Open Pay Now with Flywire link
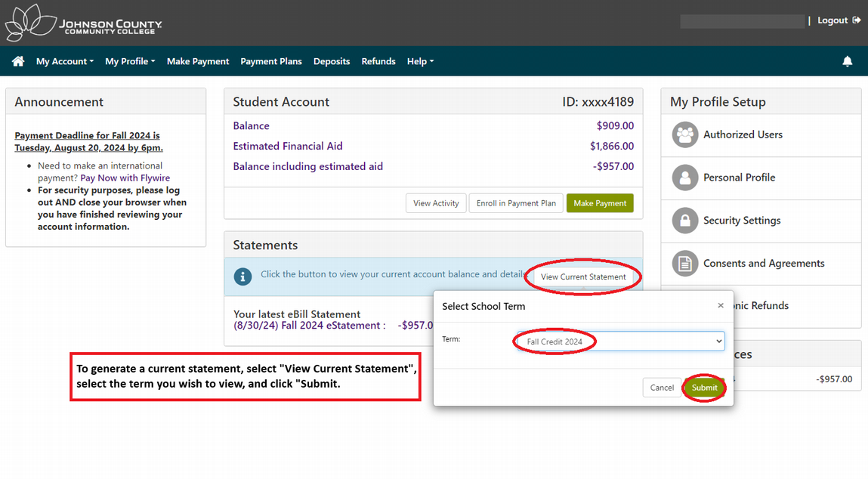 point(127,178)
